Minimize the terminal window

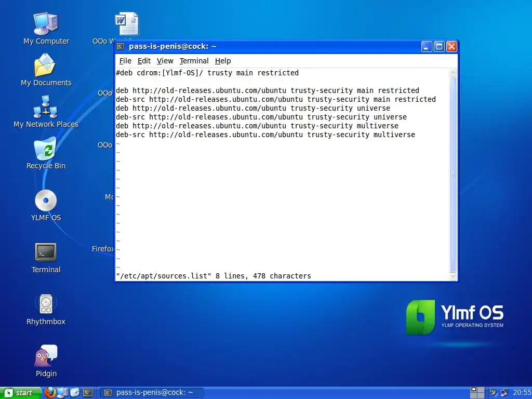pyautogui.click(x=427, y=46)
